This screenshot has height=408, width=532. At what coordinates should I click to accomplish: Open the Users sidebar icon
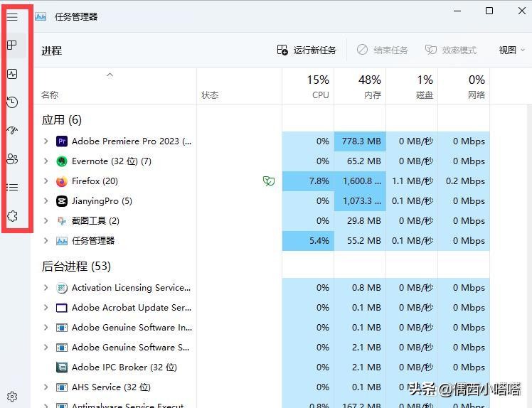(x=12, y=159)
